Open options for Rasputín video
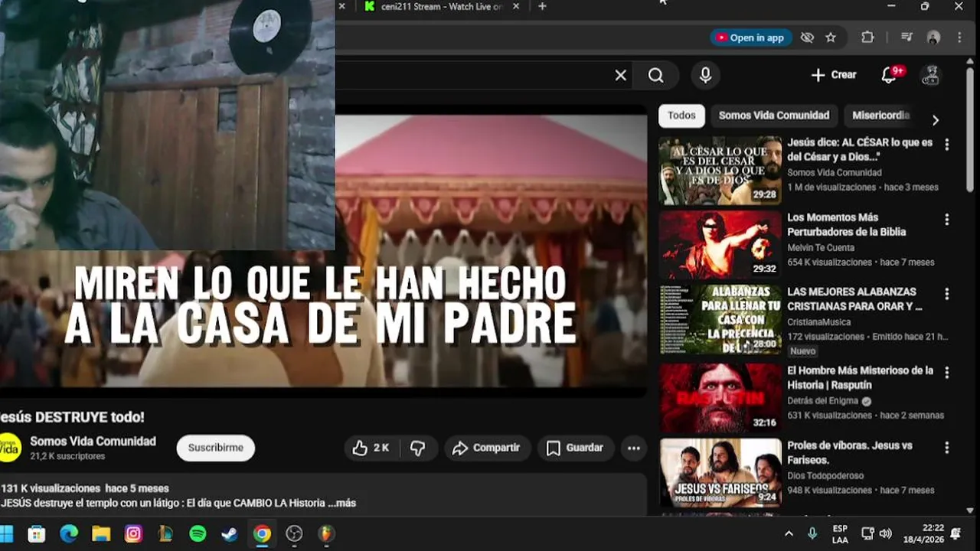 coord(947,373)
